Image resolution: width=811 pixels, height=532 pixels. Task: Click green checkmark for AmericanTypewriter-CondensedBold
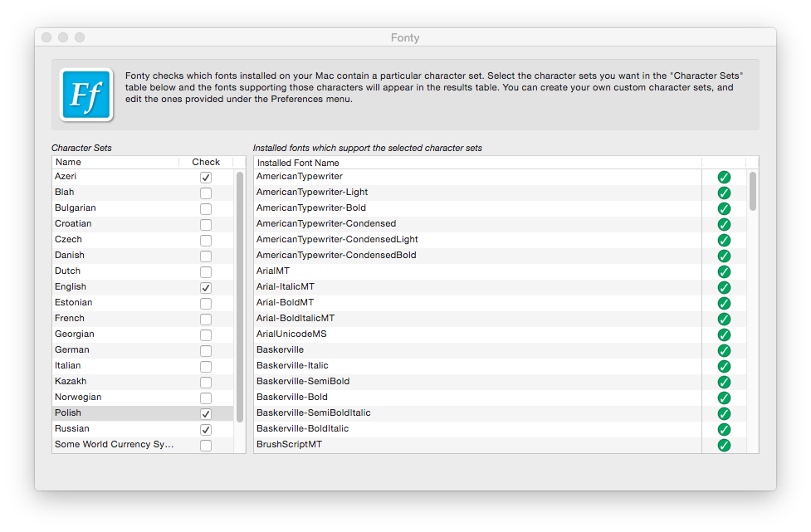(724, 256)
